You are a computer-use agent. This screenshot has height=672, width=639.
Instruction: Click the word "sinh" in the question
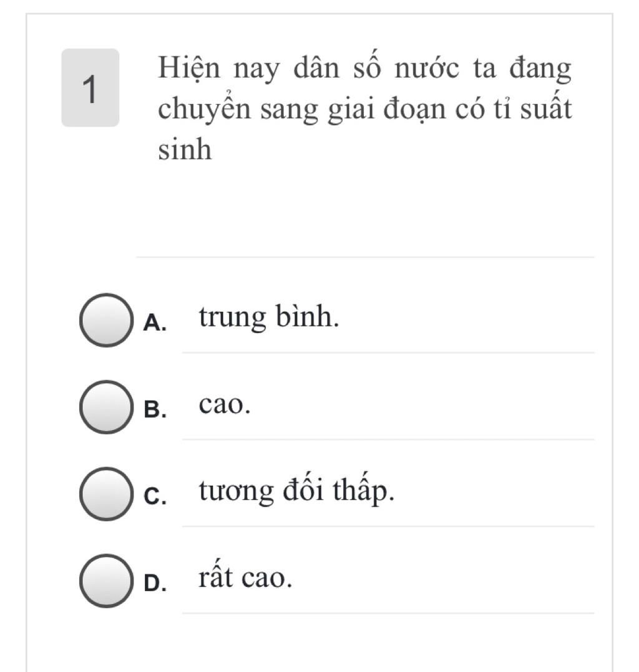185,150
